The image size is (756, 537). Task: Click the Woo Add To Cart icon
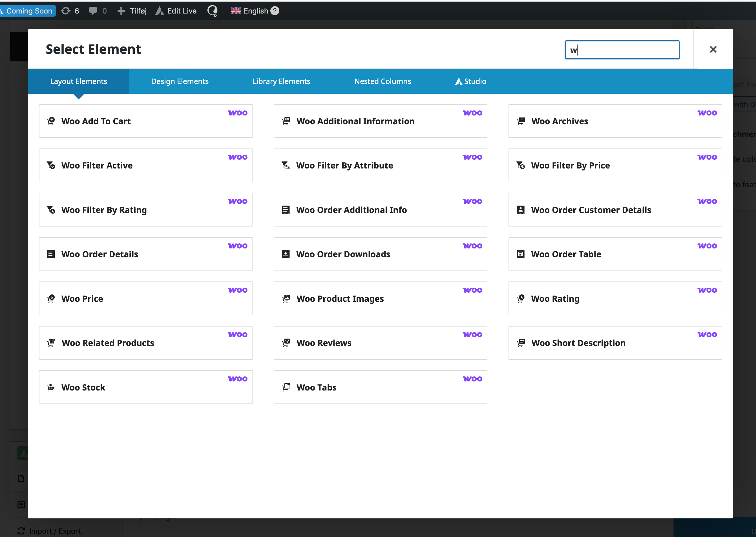point(51,121)
